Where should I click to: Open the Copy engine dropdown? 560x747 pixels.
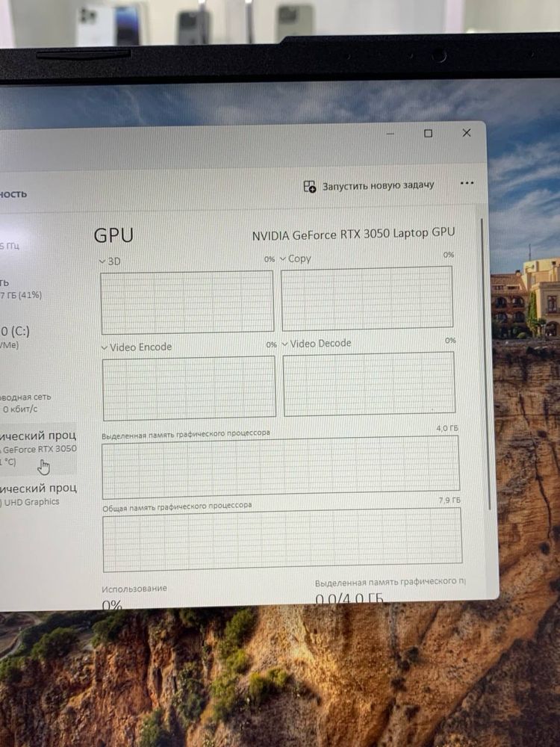click(x=283, y=258)
